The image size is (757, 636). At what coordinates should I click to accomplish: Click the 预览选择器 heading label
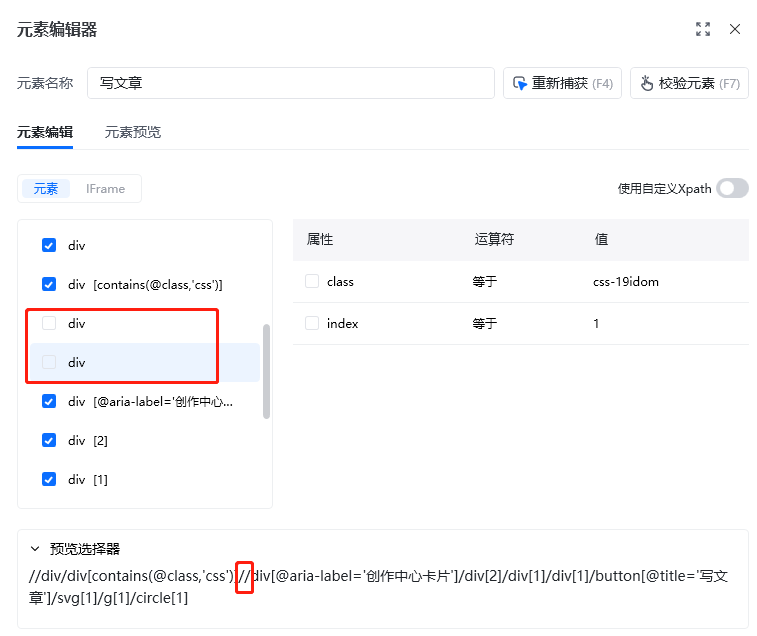(x=85, y=549)
